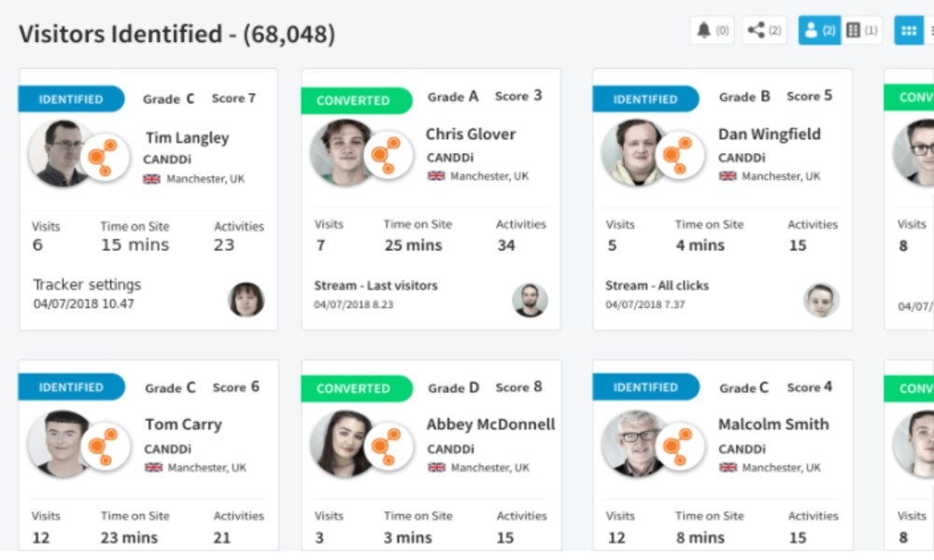934x560 pixels.
Task: Click UK flag on Abbey McDonnell card
Action: 436,468
